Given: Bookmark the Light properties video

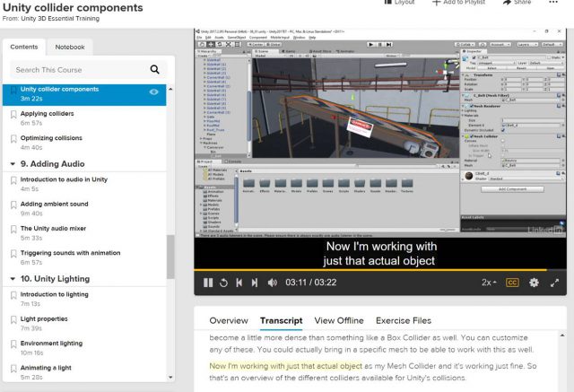Looking at the screenshot, I should [13, 320].
